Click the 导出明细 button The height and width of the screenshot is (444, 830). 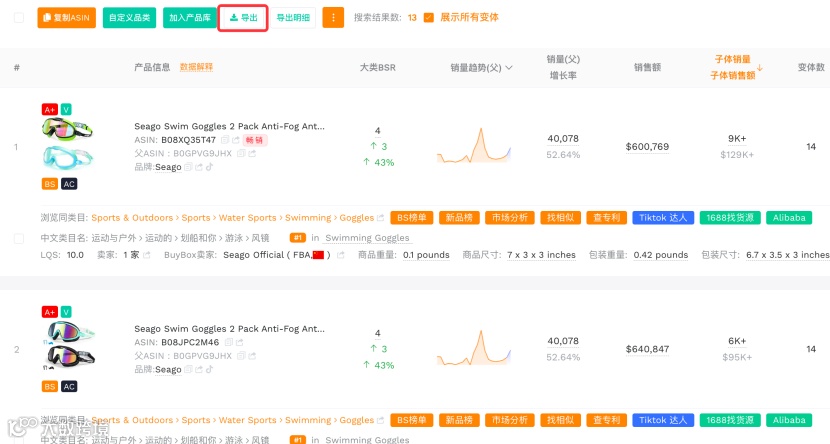293,17
